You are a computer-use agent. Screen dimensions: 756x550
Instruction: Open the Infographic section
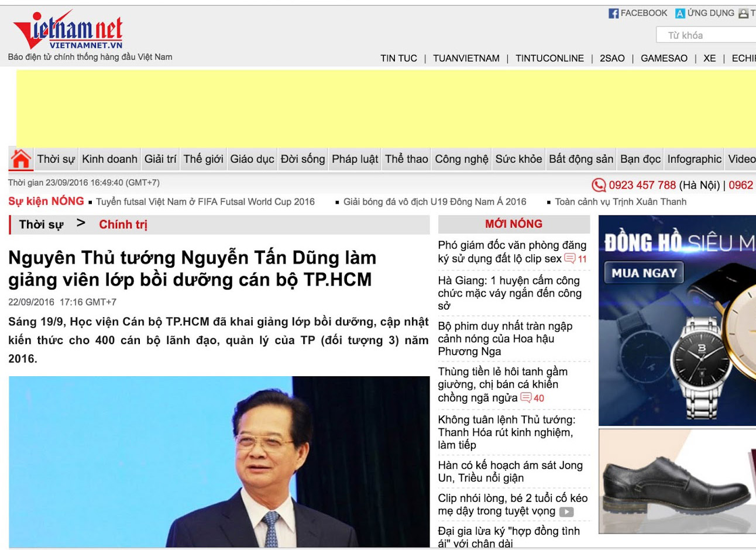(694, 159)
